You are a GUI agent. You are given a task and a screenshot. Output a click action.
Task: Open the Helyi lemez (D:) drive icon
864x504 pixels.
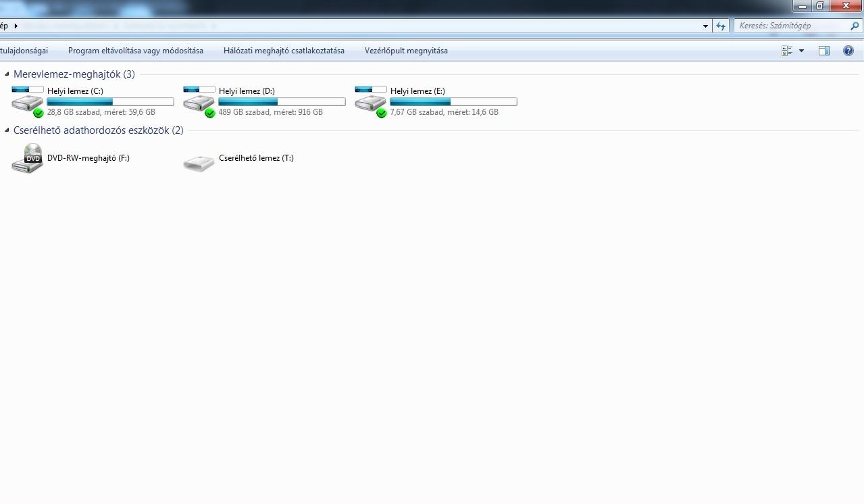click(x=199, y=101)
